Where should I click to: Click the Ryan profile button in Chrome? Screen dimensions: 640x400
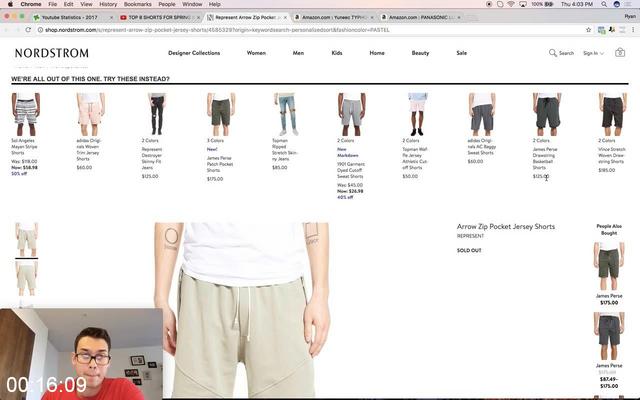[x=630, y=17]
